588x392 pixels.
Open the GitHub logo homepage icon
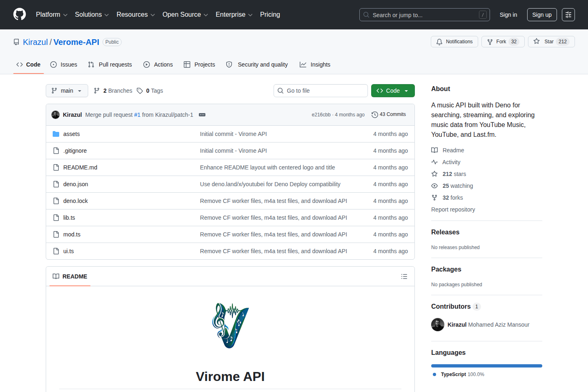(20, 14)
